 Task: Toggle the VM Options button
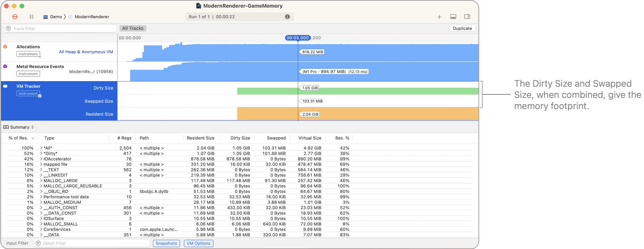[198, 243]
